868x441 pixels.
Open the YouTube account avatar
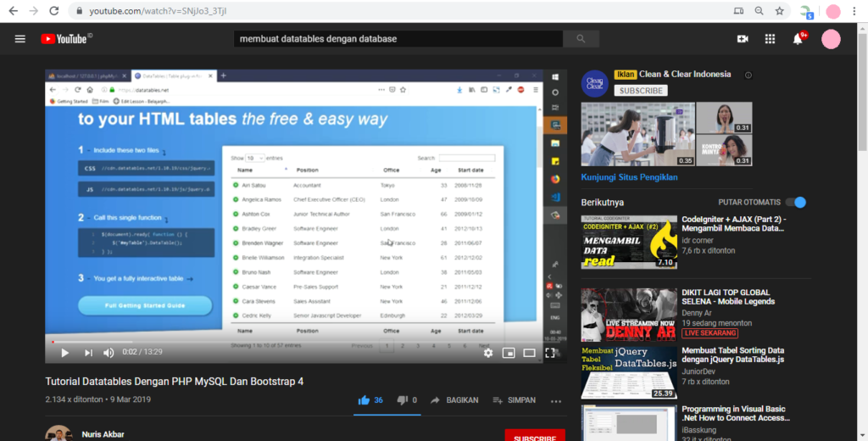pyautogui.click(x=831, y=39)
